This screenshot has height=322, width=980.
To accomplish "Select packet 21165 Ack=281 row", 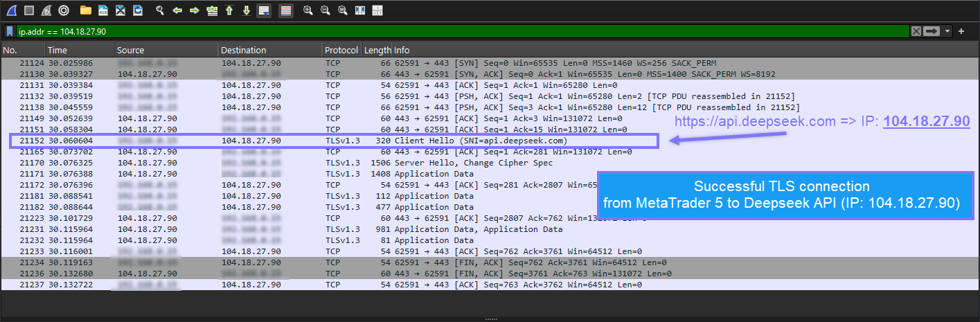I will tap(490, 152).
